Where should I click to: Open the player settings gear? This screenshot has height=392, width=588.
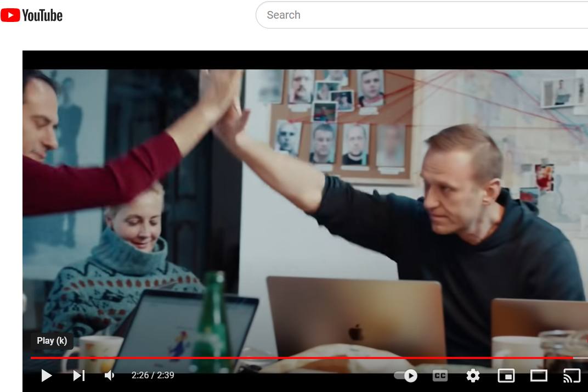click(473, 376)
